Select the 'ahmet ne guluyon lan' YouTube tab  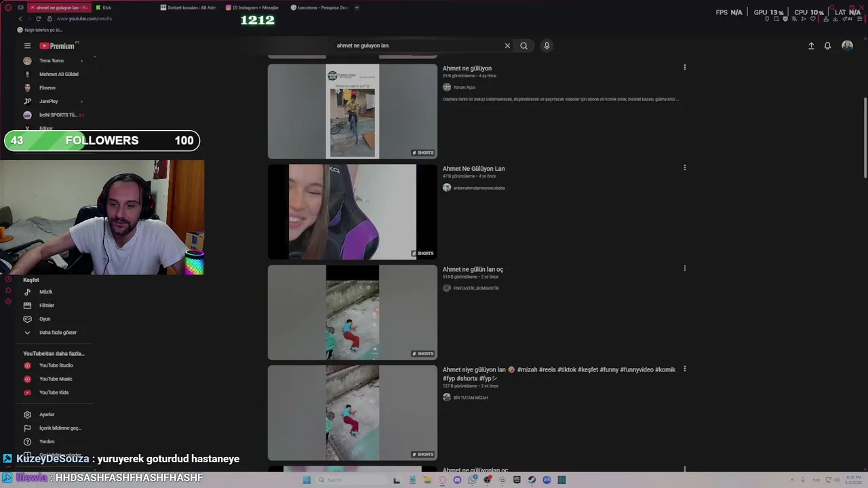pos(58,7)
